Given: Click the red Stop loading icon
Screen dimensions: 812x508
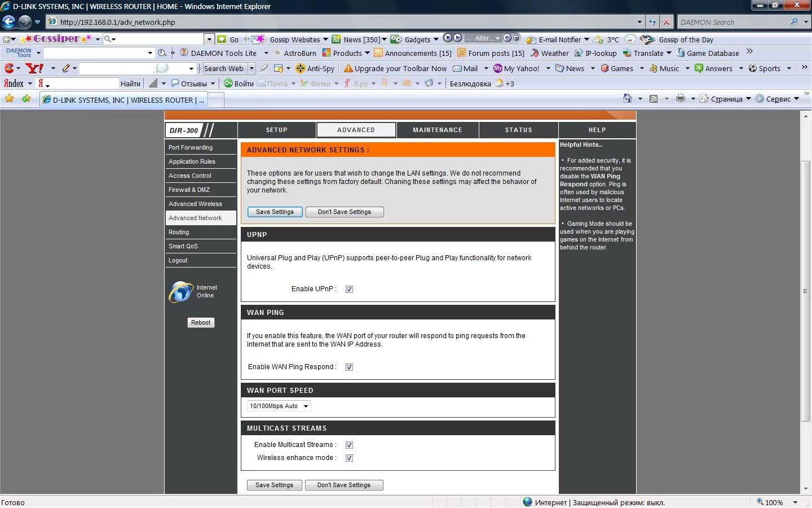Looking at the screenshot, I should tap(667, 22).
